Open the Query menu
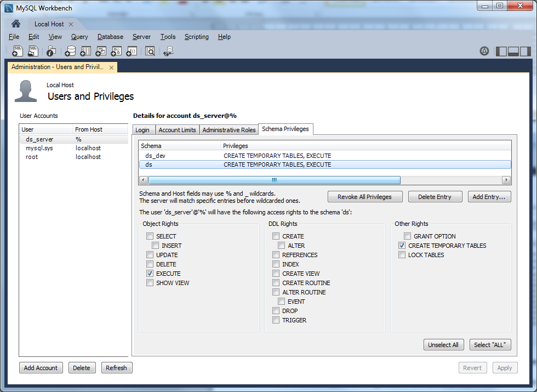 [x=79, y=37]
